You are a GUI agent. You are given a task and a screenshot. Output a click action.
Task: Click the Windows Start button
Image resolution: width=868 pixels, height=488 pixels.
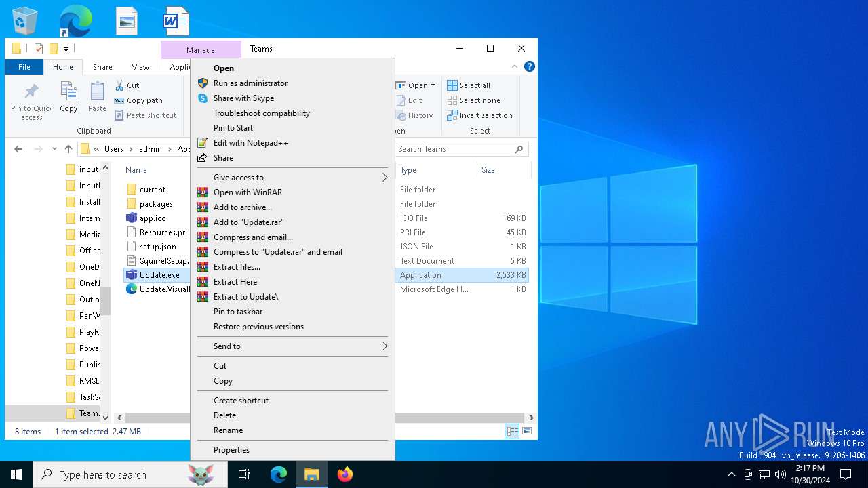click(16, 474)
